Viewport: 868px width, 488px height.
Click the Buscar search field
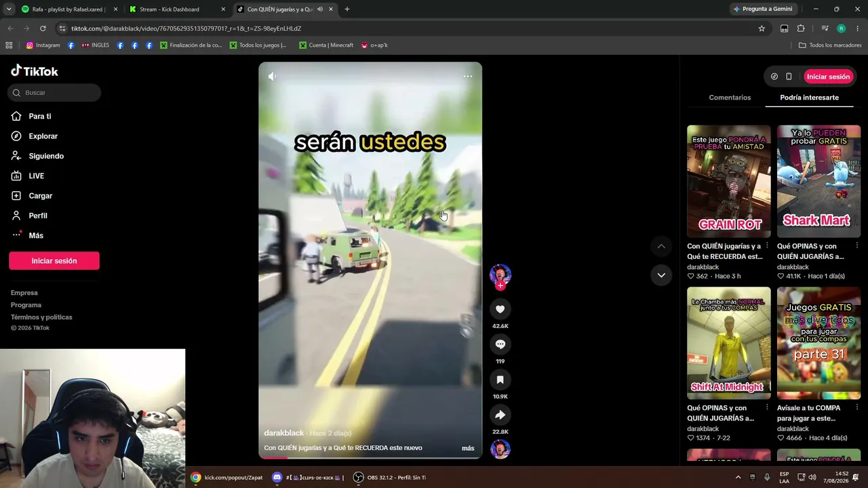coord(54,93)
